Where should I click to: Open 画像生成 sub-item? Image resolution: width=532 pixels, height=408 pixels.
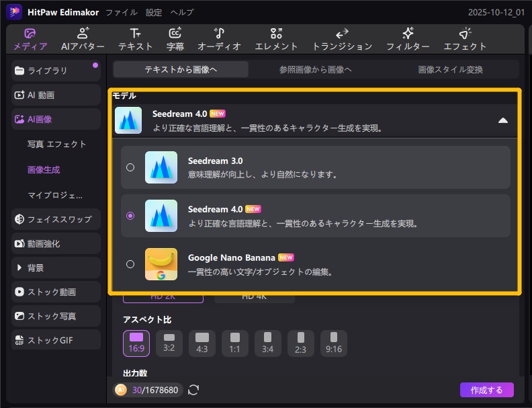click(x=44, y=169)
